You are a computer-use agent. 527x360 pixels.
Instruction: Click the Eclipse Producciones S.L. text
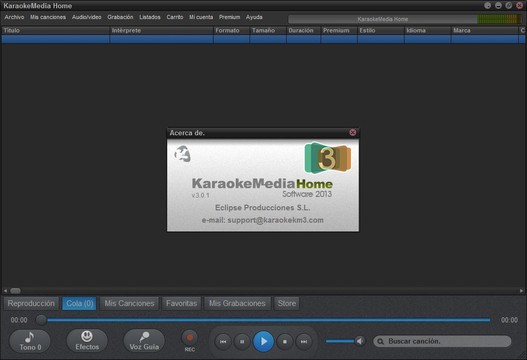click(x=262, y=208)
